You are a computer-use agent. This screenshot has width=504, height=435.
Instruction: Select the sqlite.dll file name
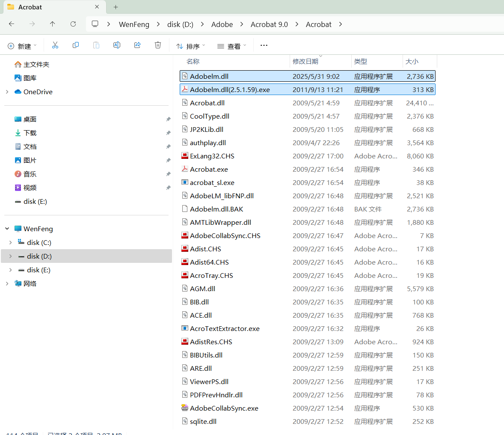(203, 421)
